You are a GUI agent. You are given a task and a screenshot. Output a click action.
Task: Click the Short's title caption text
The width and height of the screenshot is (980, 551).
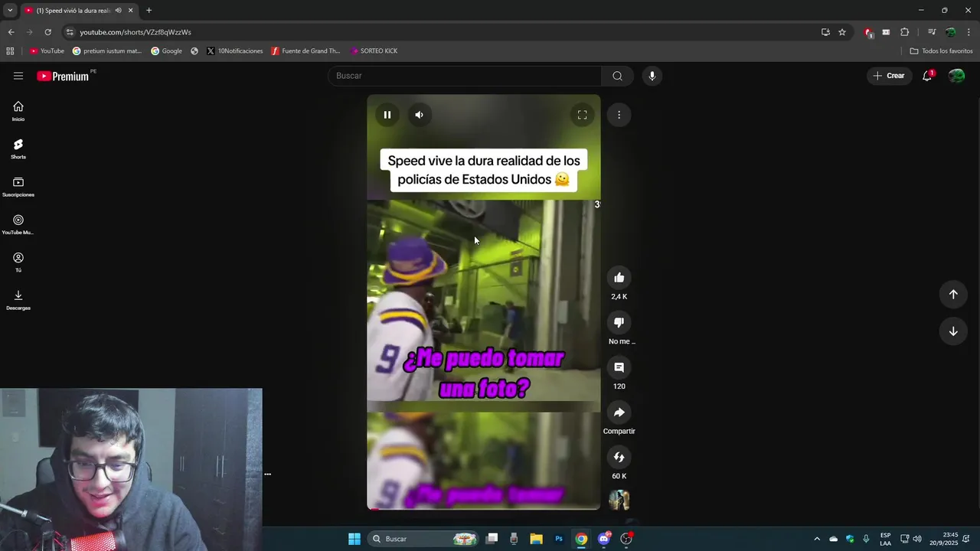[484, 170]
